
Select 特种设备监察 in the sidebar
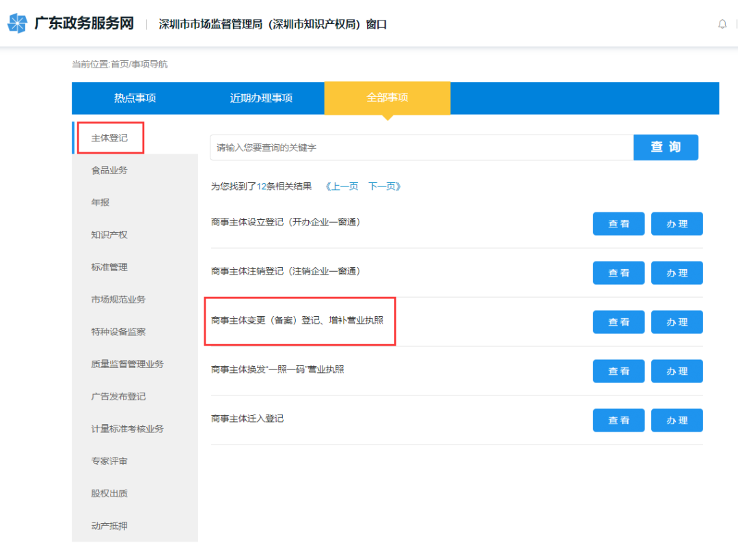coord(118,332)
